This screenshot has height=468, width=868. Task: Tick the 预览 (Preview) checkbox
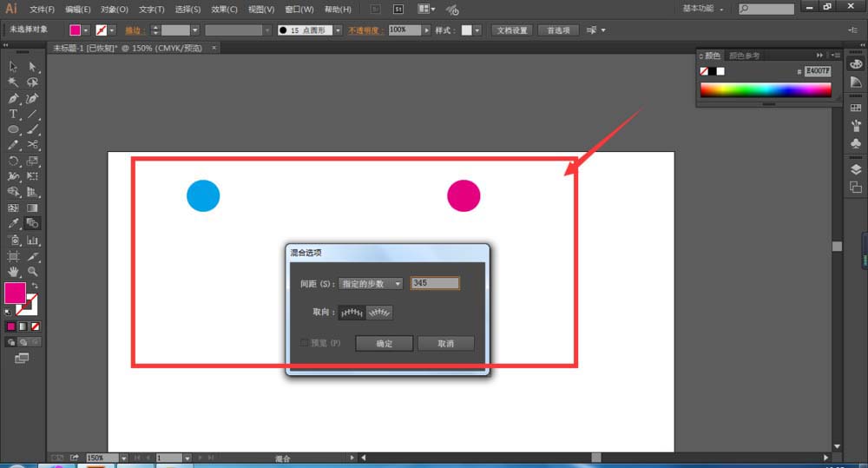(304, 343)
